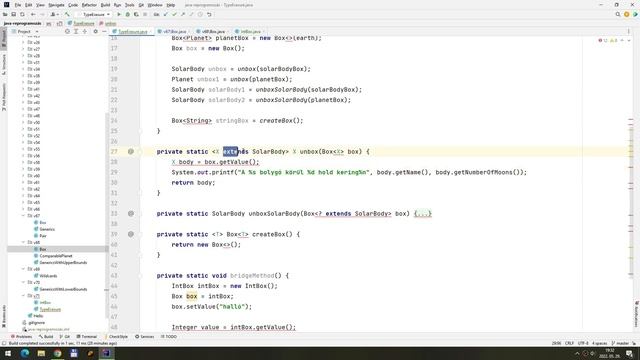Switch to IntBox.java editor tab
The height and width of the screenshot is (360, 640).
[x=249, y=31]
